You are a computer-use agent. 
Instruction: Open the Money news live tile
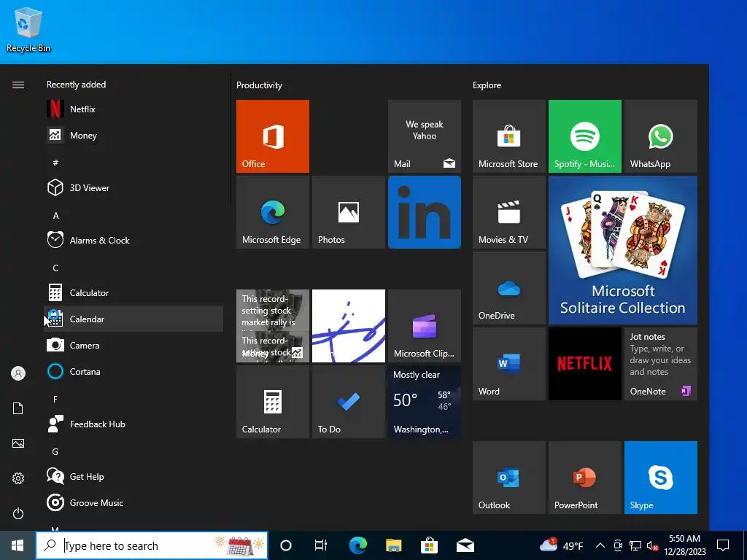click(273, 326)
